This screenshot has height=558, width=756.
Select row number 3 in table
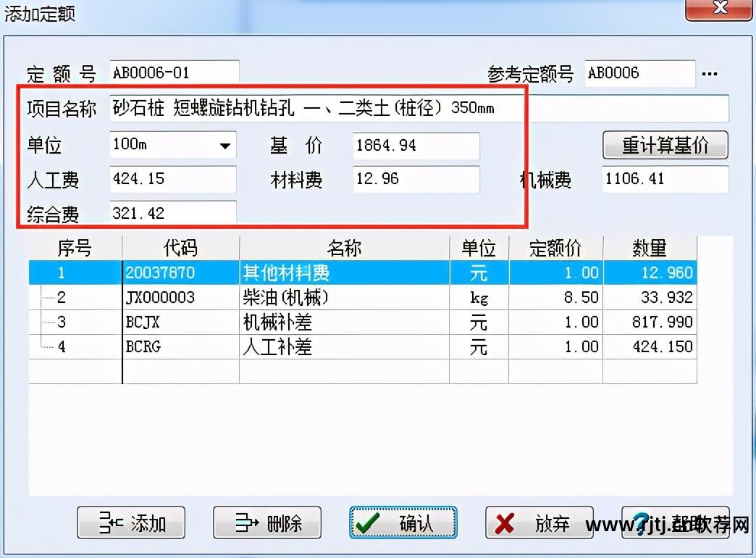click(75, 322)
